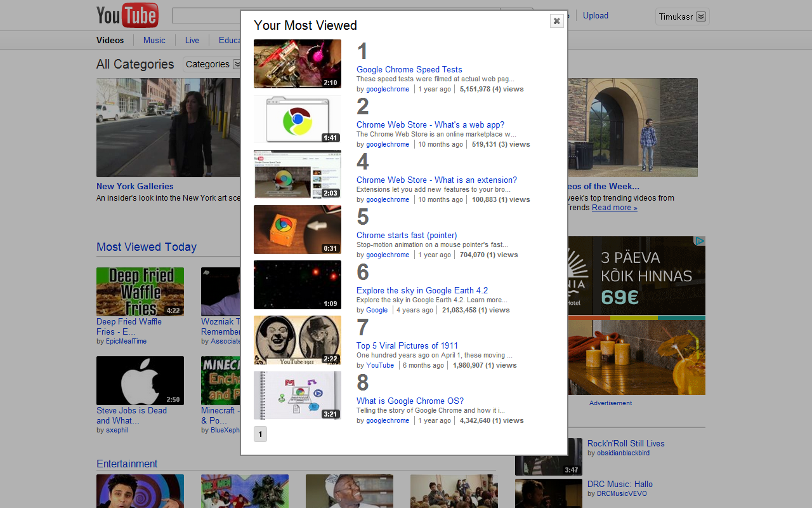Visit the DRCMusicVEVO channel

622,494
